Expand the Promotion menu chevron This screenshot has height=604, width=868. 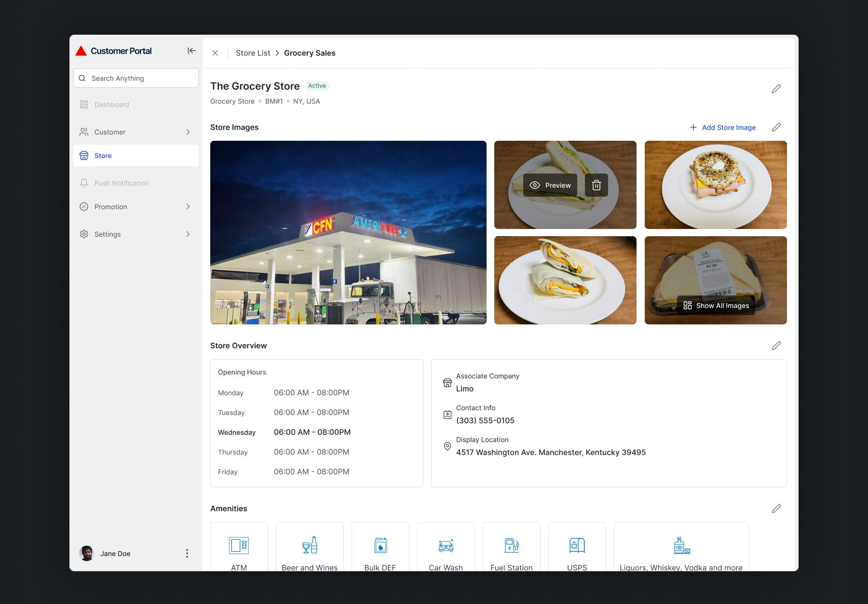click(188, 207)
